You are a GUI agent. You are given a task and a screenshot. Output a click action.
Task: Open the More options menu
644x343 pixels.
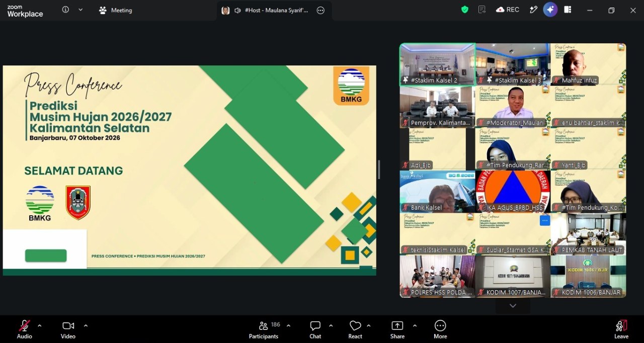440,329
